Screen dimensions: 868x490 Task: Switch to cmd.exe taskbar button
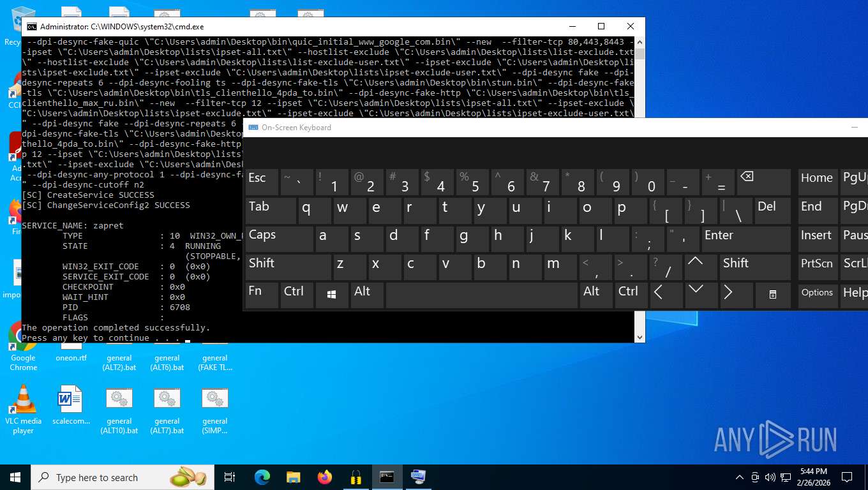tap(387, 477)
